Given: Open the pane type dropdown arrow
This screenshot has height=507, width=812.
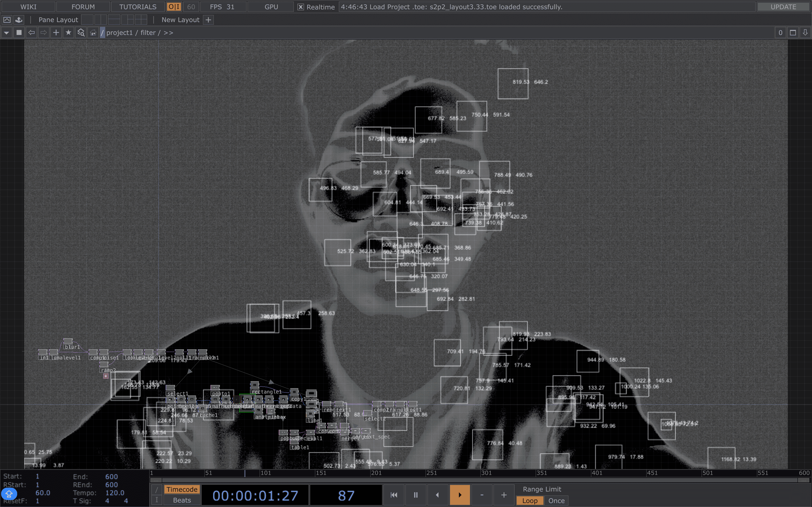Looking at the screenshot, I should 6,32.
